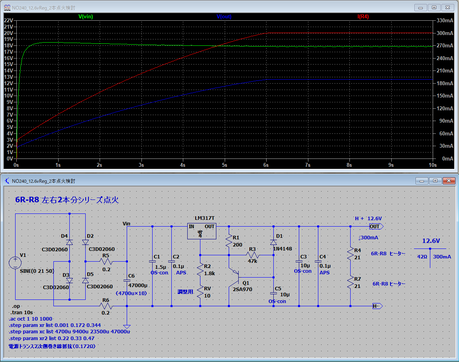The image size is (459, 362).
Task: Click the SINE(0 21 50) source value
Action: tap(37, 271)
